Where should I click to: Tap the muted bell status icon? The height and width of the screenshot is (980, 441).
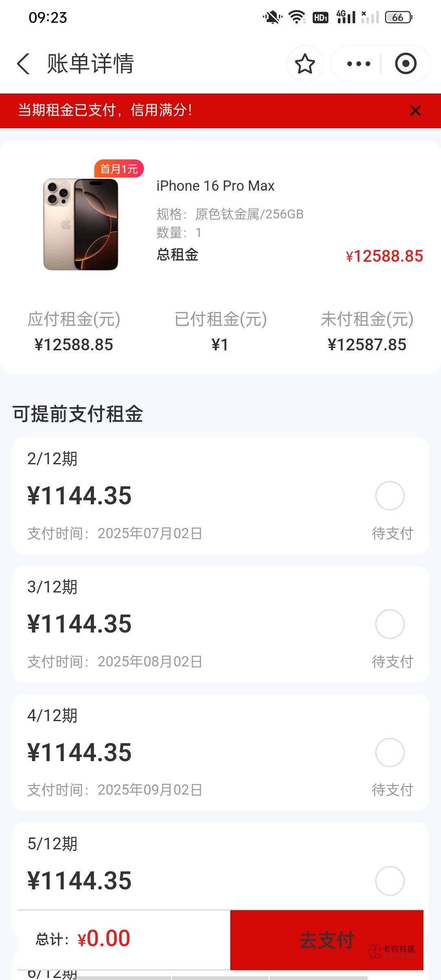pos(272,17)
